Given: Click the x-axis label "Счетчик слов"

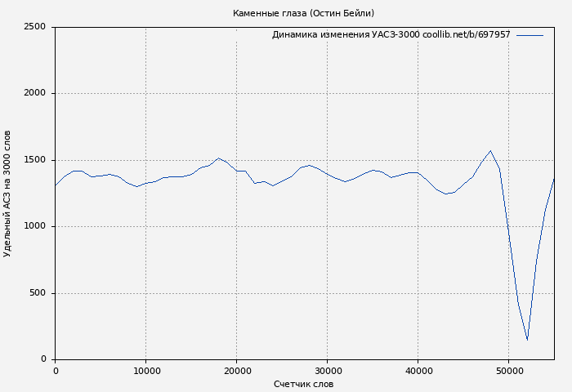Looking at the screenshot, I should [x=303, y=384].
